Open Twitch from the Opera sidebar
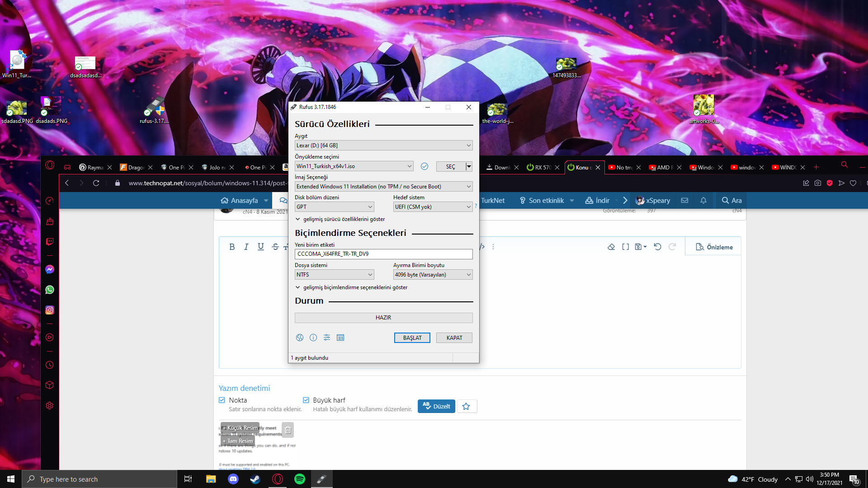This screenshot has width=868, height=488. [50, 242]
